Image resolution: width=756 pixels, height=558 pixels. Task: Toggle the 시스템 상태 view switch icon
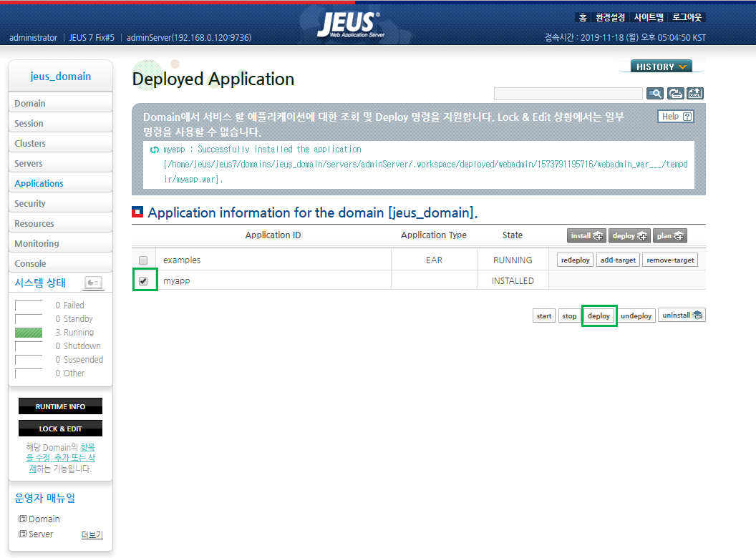click(x=93, y=283)
